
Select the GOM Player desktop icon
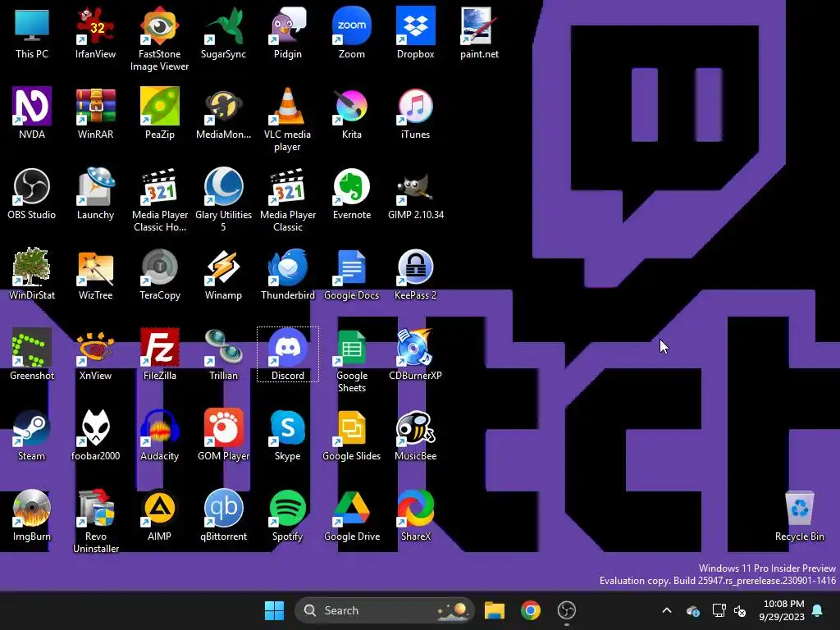point(223,435)
